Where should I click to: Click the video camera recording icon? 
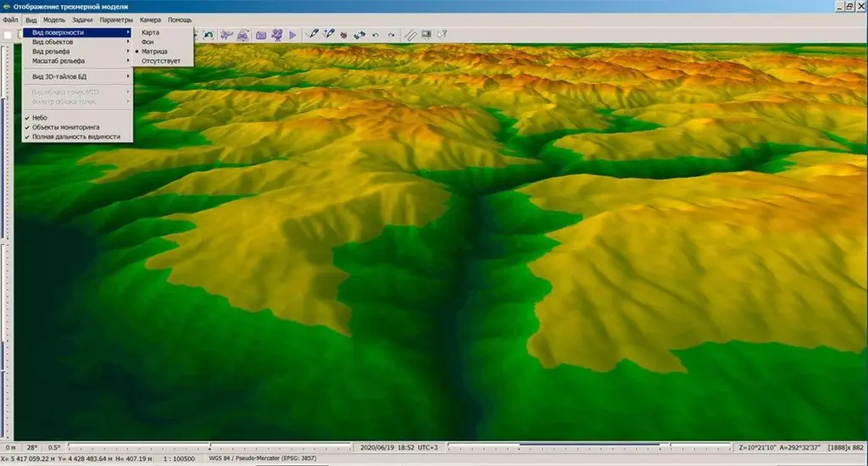point(276,35)
